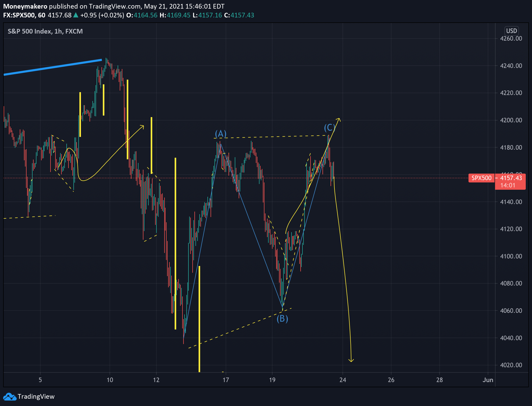Image resolution: width=532 pixels, height=406 pixels.
Task: Click the 4140.00 price axis label
Action: pos(511,202)
